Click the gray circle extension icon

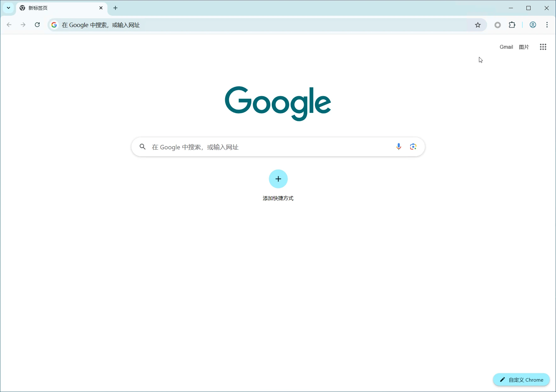pos(498,25)
